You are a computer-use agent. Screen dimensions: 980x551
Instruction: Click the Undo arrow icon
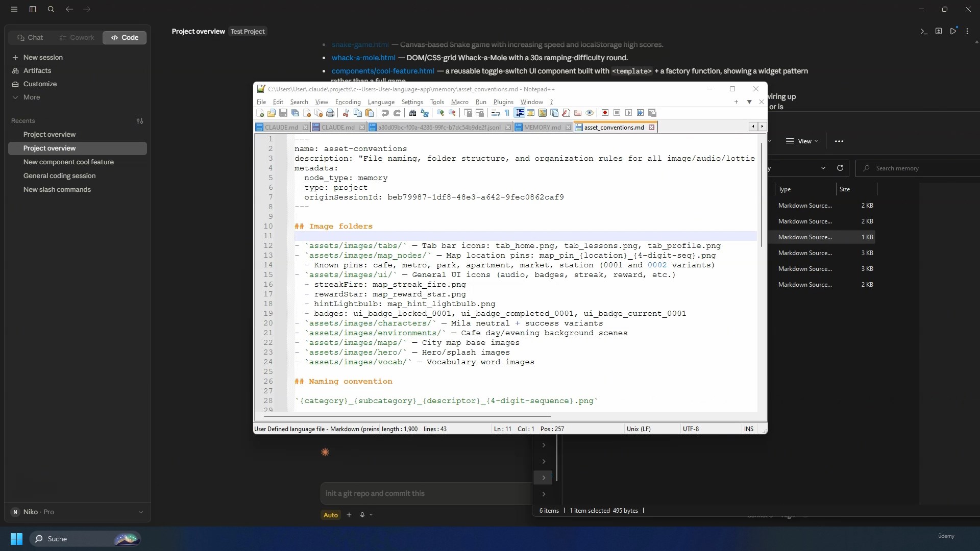coord(385,113)
